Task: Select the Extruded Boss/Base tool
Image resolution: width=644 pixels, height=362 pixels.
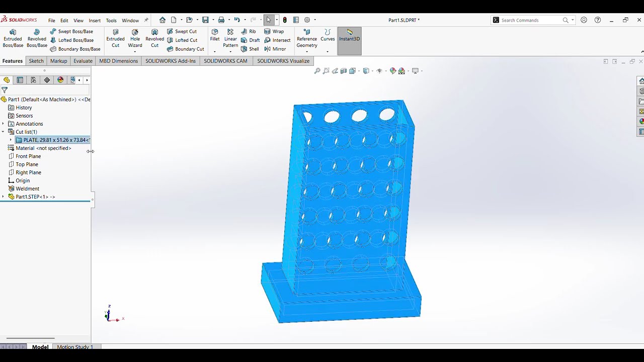Action: click(x=13, y=39)
